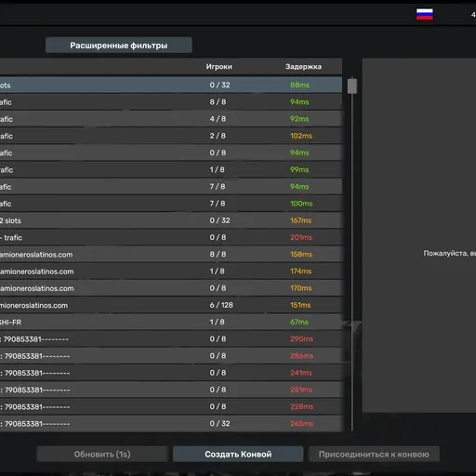476x476 pixels.
Task: Select the row with 92ms delay
Action: [171, 119]
